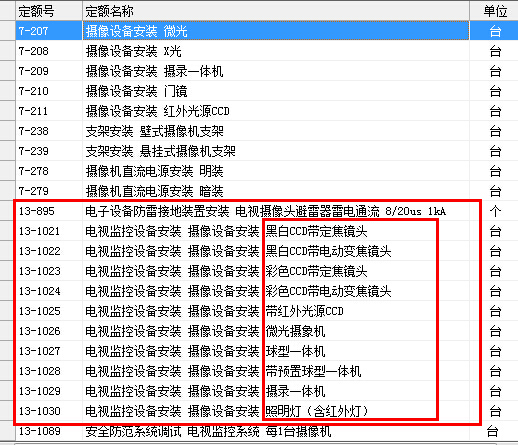This screenshot has height=445, width=518.
Task: Click the unit 台 of row 13-1030
Action: click(x=495, y=411)
